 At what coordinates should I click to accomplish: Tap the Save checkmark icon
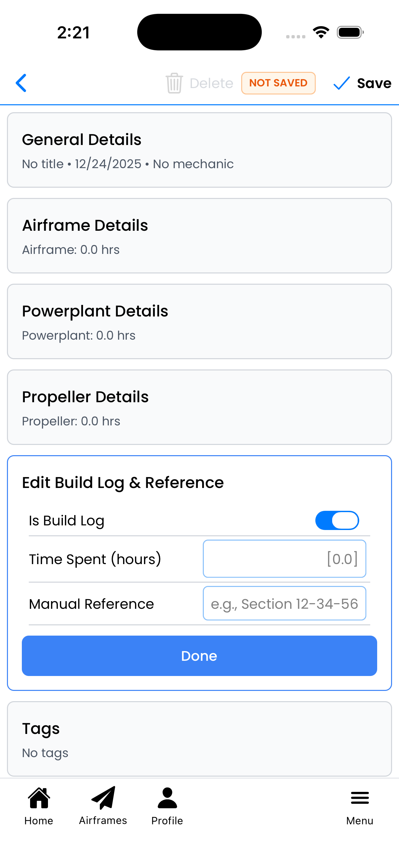click(x=341, y=83)
